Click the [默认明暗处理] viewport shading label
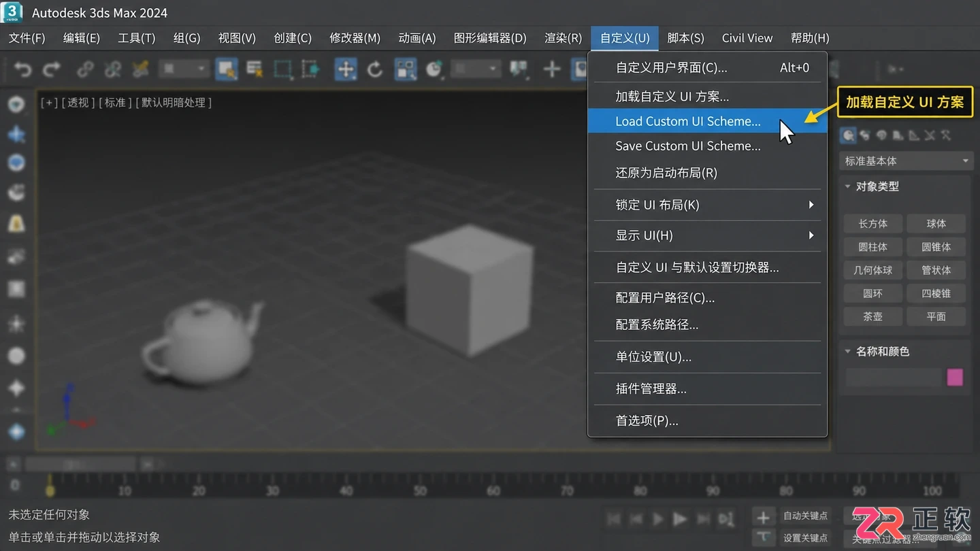Viewport: 980px width, 551px height. (174, 103)
